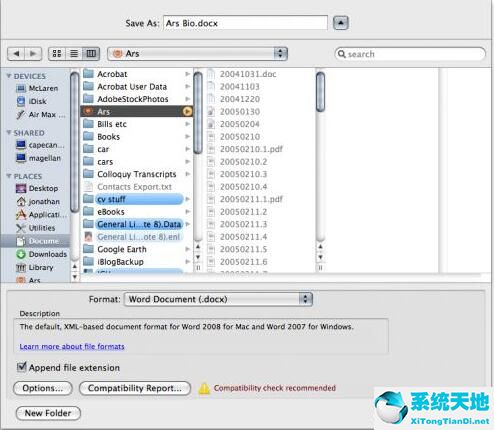Open Utilities in sidebar
The image size is (494, 430).
click(x=36, y=228)
